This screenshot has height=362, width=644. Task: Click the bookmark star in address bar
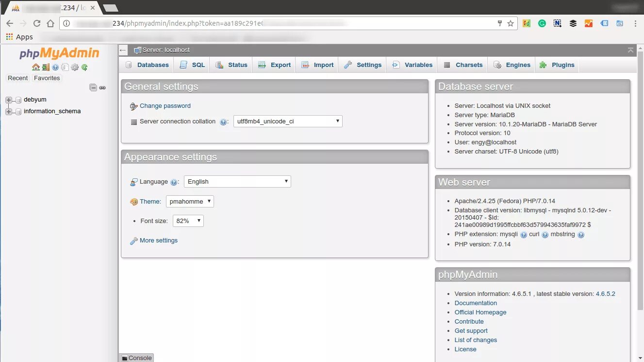511,23
